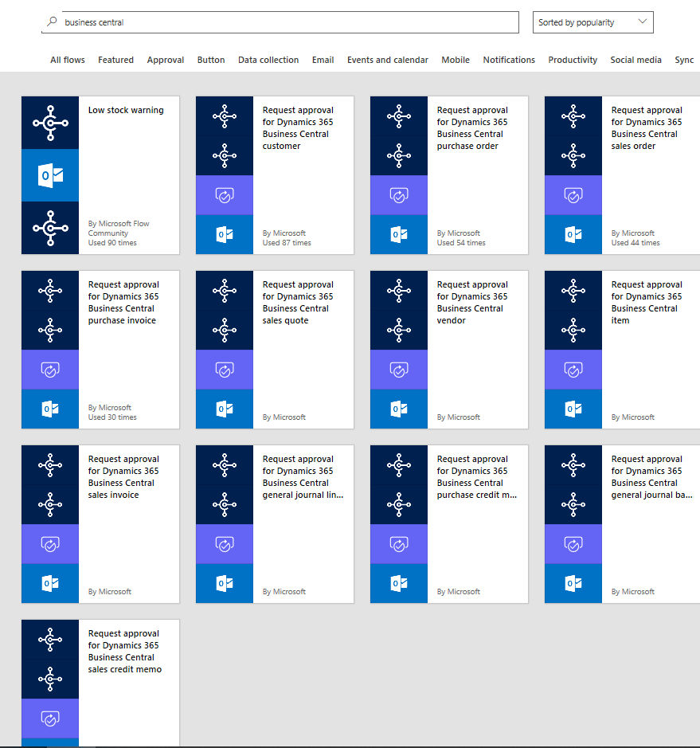
Task: Select the Notifications tab
Action: click(x=509, y=60)
